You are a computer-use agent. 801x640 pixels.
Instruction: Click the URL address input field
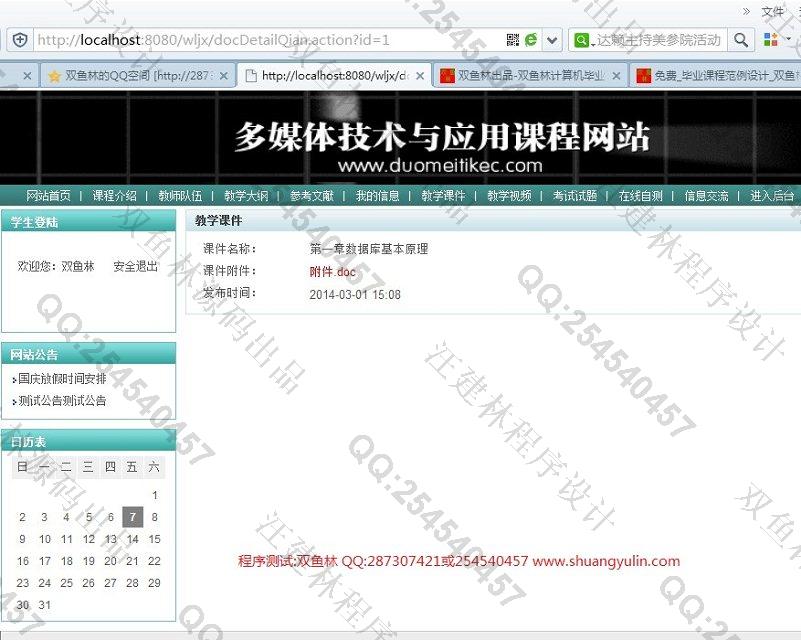[x=260, y=40]
